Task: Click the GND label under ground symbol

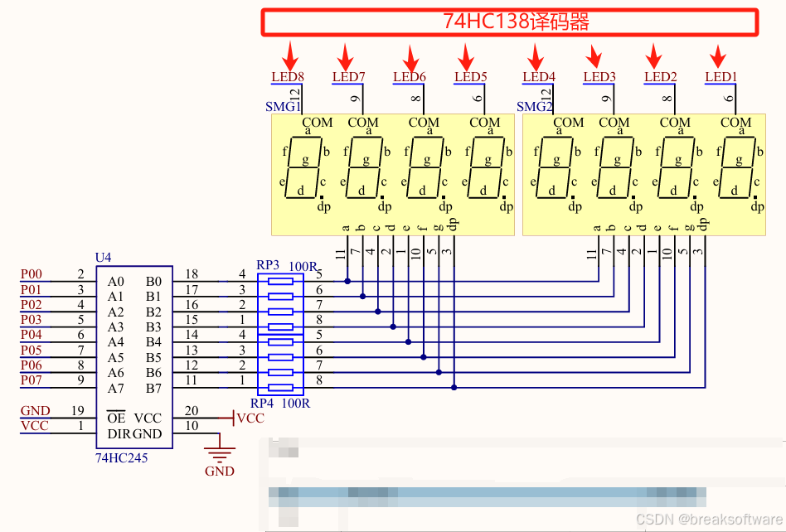Action: (220, 472)
